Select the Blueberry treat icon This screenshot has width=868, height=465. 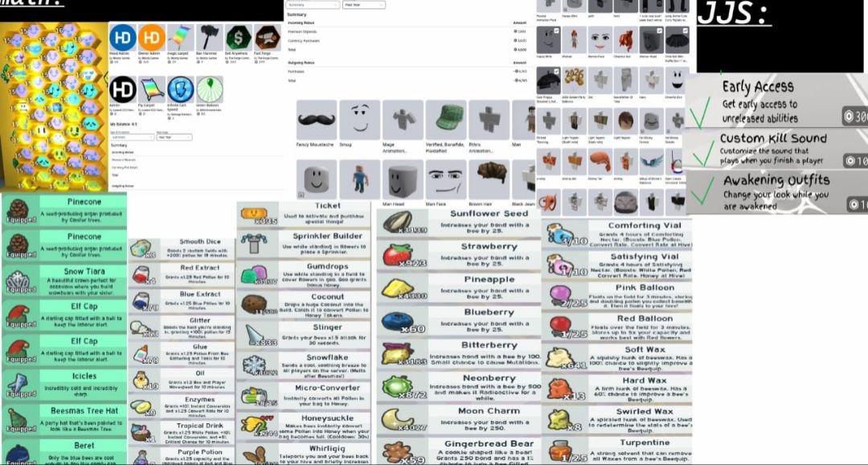tap(399, 321)
